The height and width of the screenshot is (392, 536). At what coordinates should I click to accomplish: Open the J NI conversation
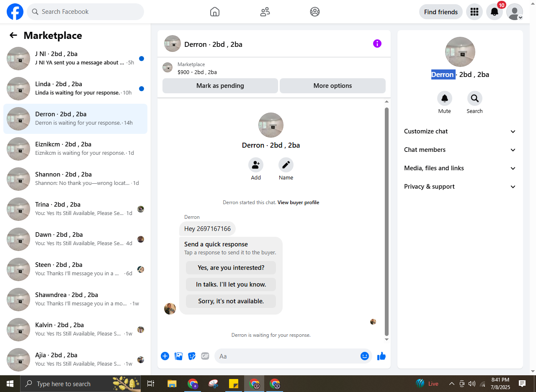(75, 59)
